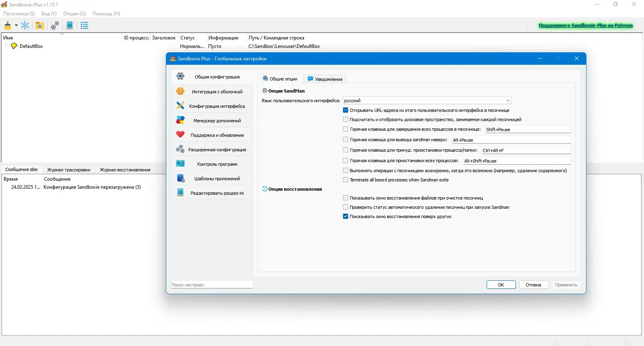Uncheck Показывать окно восстановления поверх других

point(345,216)
